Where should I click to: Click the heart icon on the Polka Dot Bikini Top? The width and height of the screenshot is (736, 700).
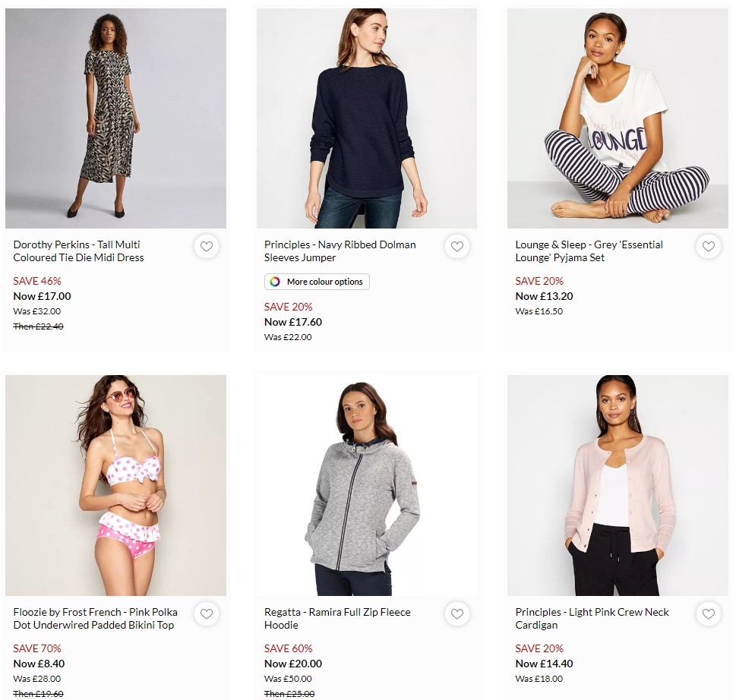point(206,613)
